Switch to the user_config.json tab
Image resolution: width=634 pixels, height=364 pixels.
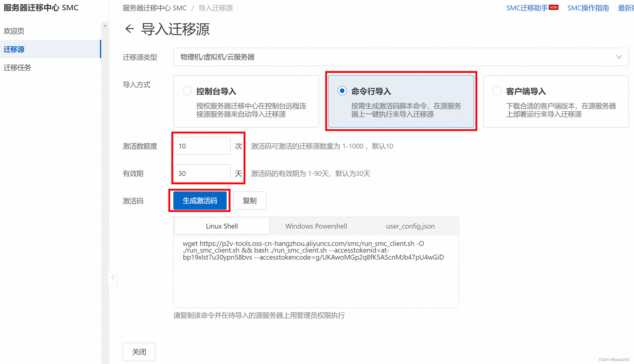tap(410, 226)
